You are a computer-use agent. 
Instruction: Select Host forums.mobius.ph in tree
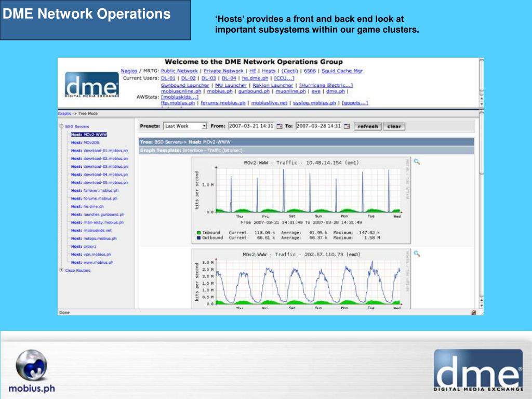[94, 198]
